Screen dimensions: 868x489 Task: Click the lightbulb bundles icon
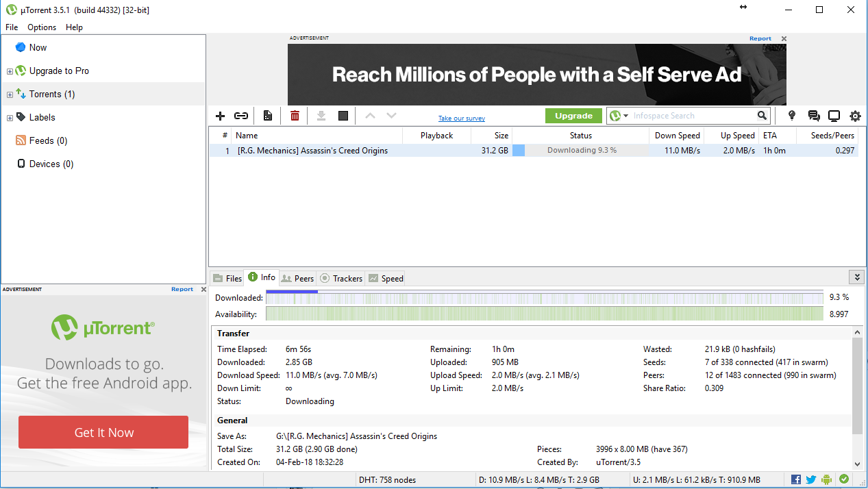point(792,116)
